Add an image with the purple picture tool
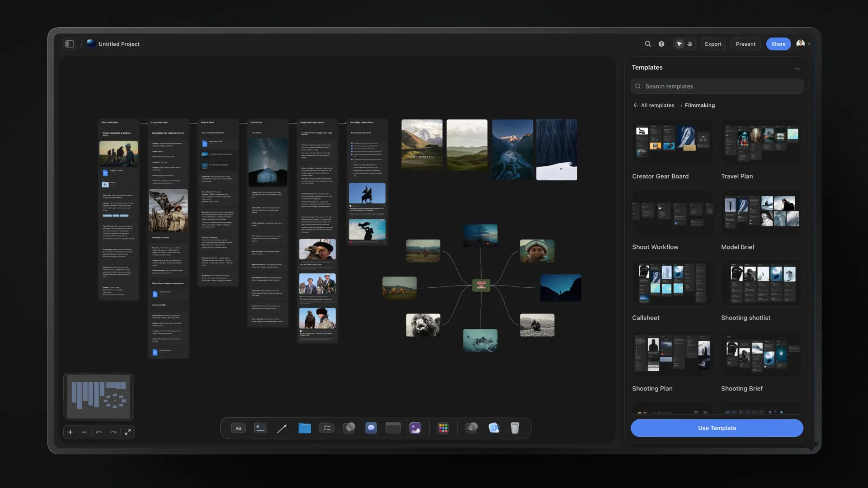 point(415,428)
